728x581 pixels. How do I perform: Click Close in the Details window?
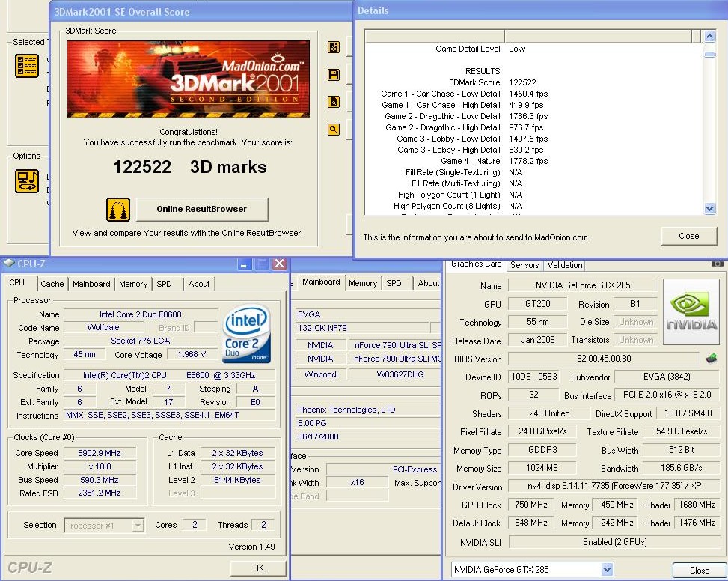(x=689, y=236)
